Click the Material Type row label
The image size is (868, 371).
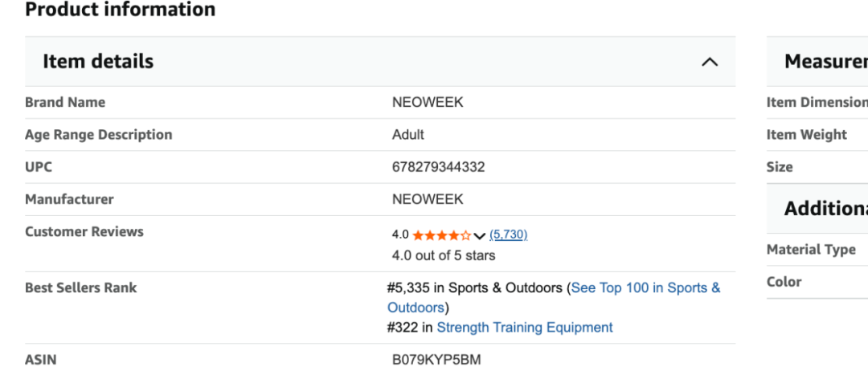click(811, 250)
